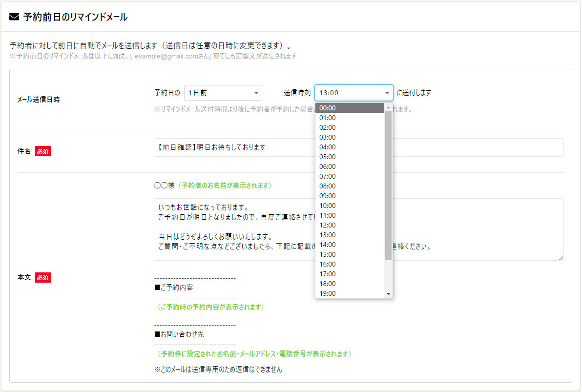
Task: Pick 16:00 as the send time
Action: pyautogui.click(x=350, y=264)
